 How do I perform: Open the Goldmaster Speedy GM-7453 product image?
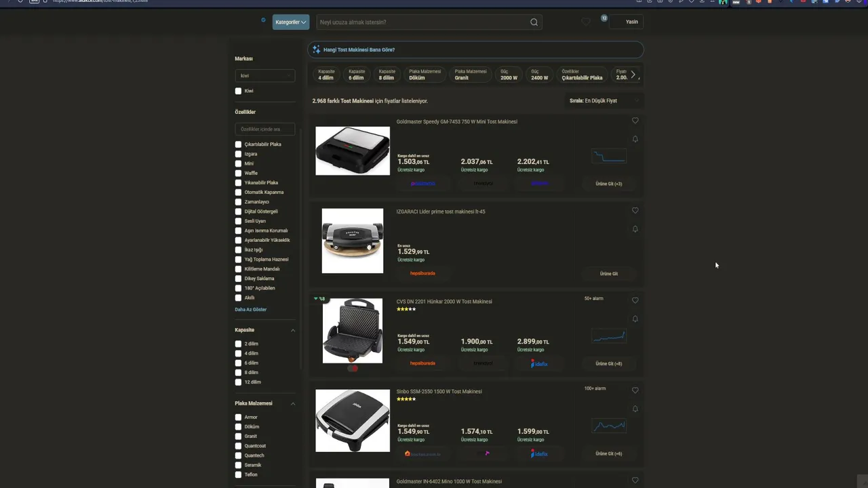point(353,150)
